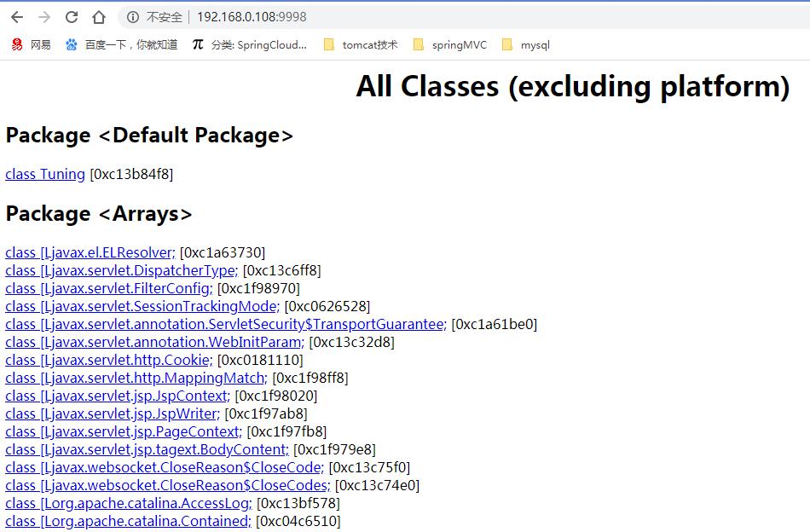This screenshot has width=810, height=532.
Task: Click the address text [0xc13c6ff8]
Action: click(x=282, y=270)
